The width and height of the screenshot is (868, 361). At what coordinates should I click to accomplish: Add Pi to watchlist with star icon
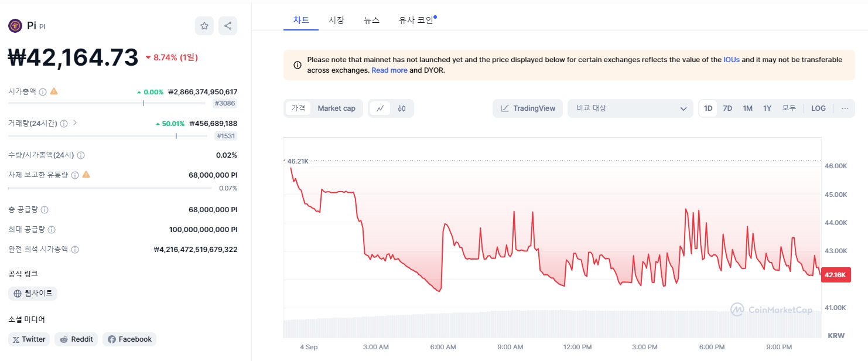(x=204, y=26)
